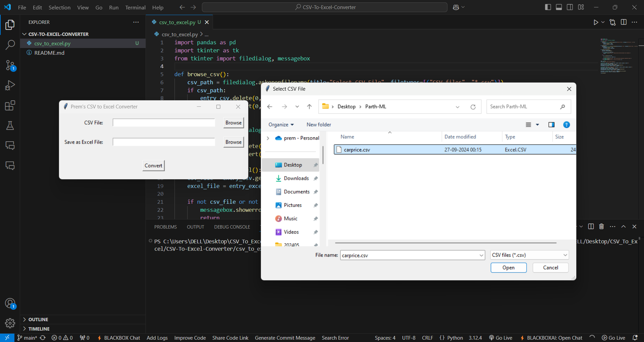The image size is (644, 342).
Task: Open the File menu
Action: point(22,7)
